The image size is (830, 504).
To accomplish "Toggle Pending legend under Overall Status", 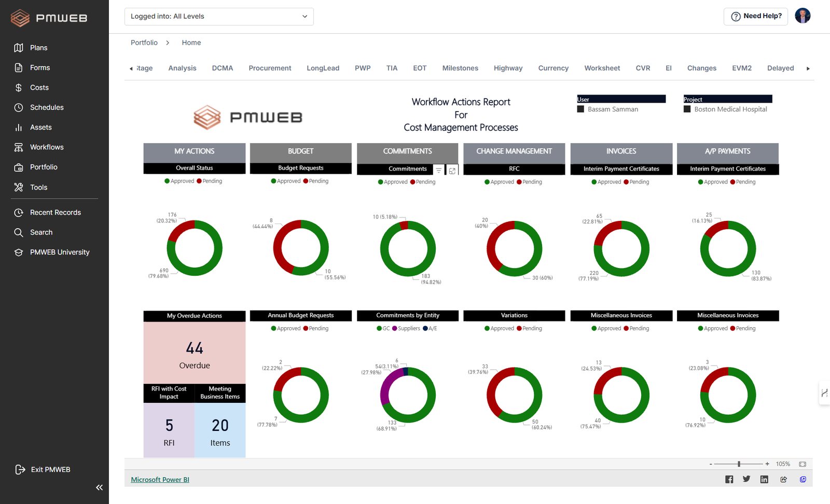I will pos(210,181).
